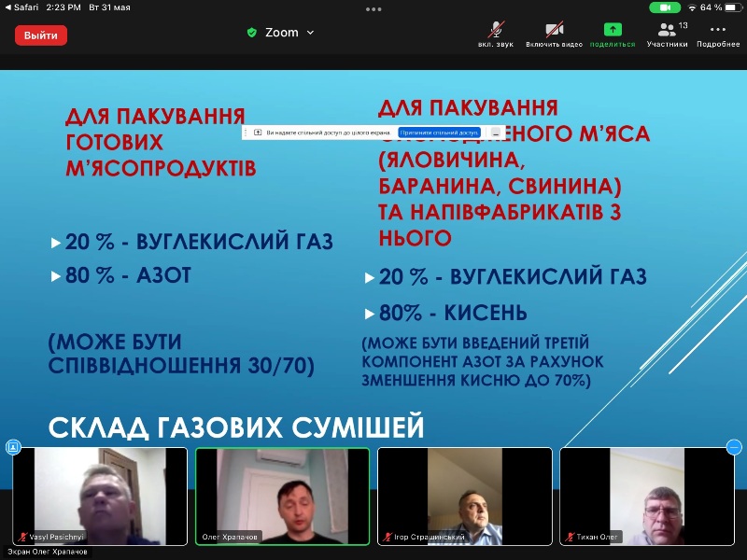The height and width of the screenshot is (560, 747).
Task: Click the share-screen icon in notification bar
Action: click(258, 133)
